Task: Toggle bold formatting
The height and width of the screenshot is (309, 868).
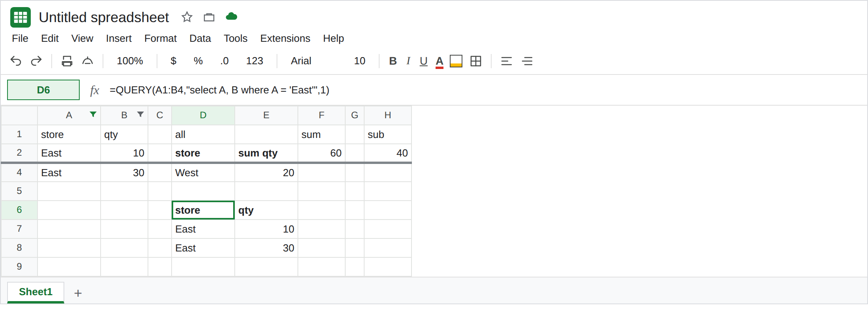Action: [x=393, y=61]
